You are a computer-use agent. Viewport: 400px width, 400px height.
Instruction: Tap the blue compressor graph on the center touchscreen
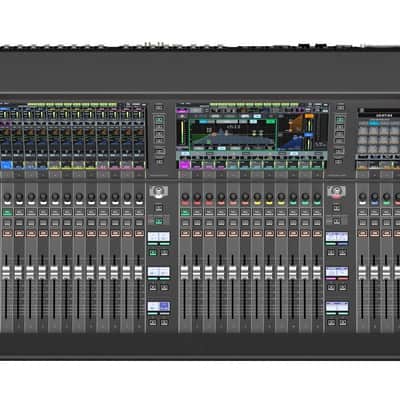click(x=291, y=141)
